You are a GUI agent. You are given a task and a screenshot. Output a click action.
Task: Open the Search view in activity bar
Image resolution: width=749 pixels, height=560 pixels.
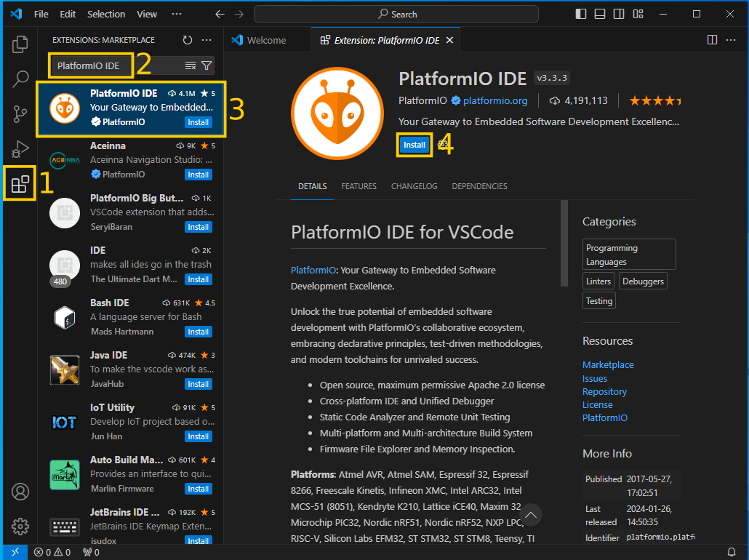tap(20, 79)
